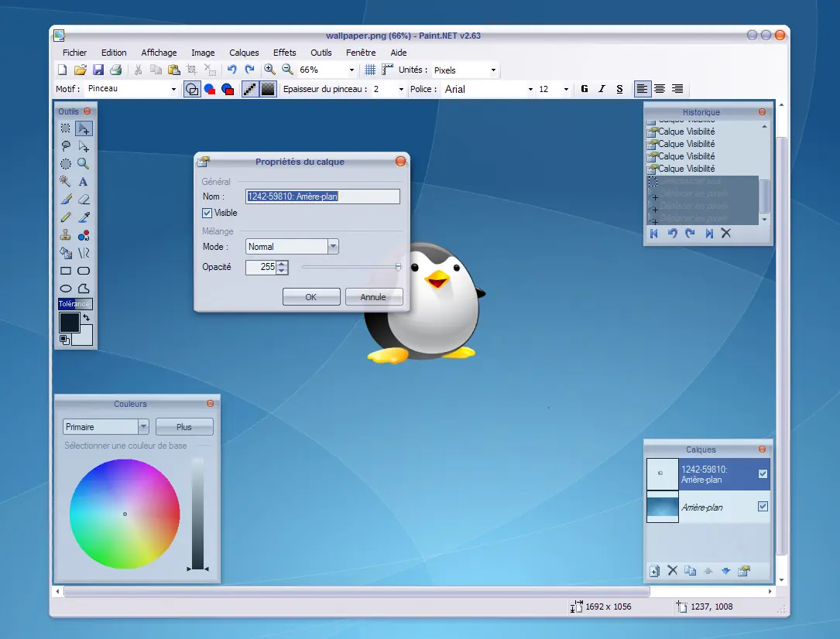840x639 pixels.
Task: Select the Freeform Shape tool
Action: click(x=84, y=289)
